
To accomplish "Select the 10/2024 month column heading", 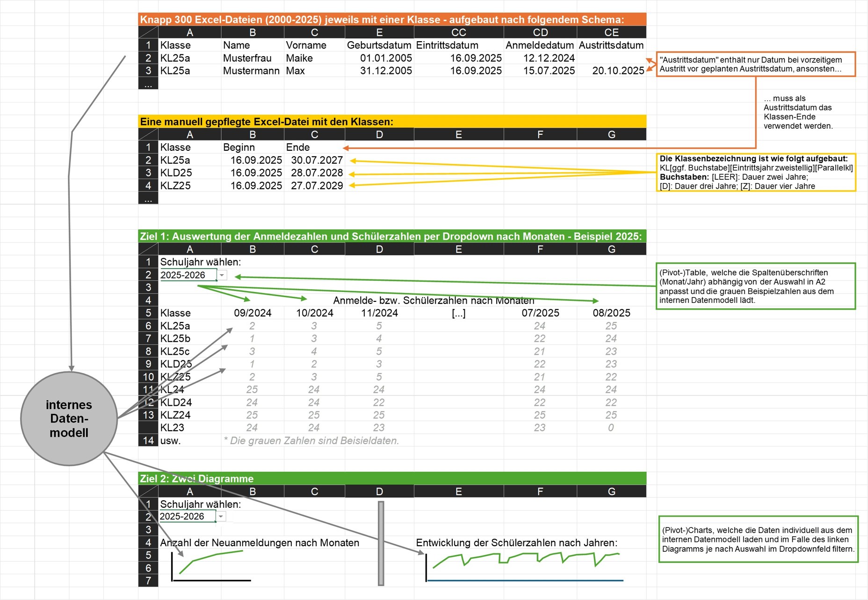I will (x=314, y=313).
